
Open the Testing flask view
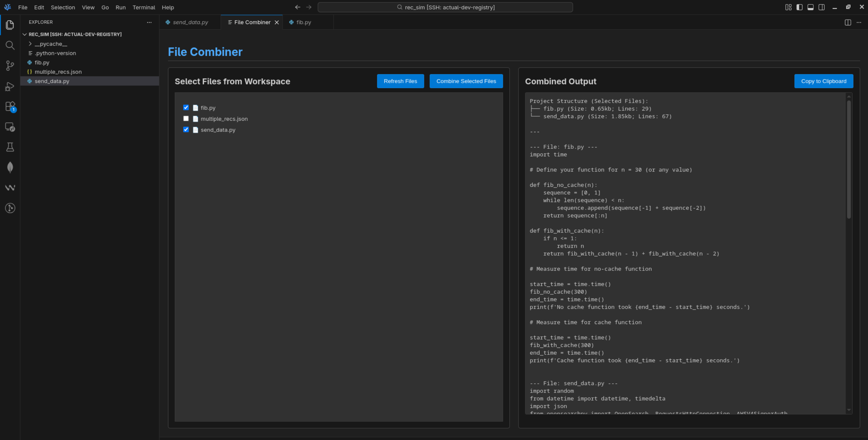pyautogui.click(x=10, y=147)
